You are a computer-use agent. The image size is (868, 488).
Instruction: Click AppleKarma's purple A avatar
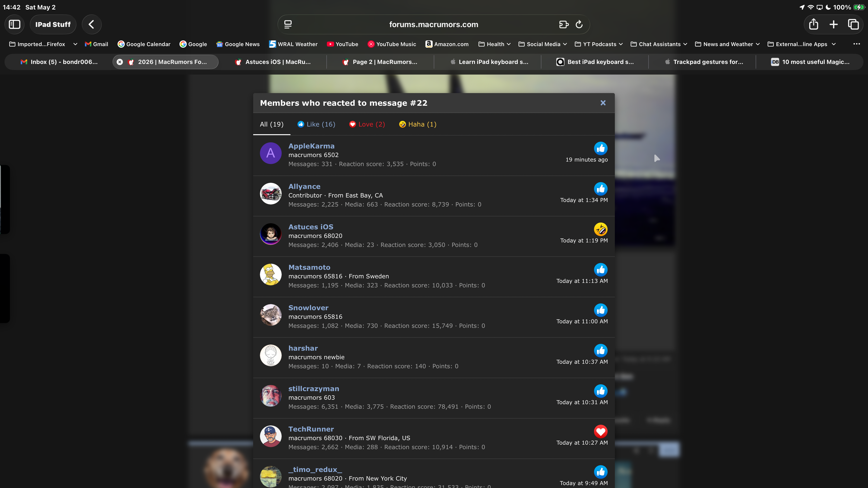coord(271,153)
